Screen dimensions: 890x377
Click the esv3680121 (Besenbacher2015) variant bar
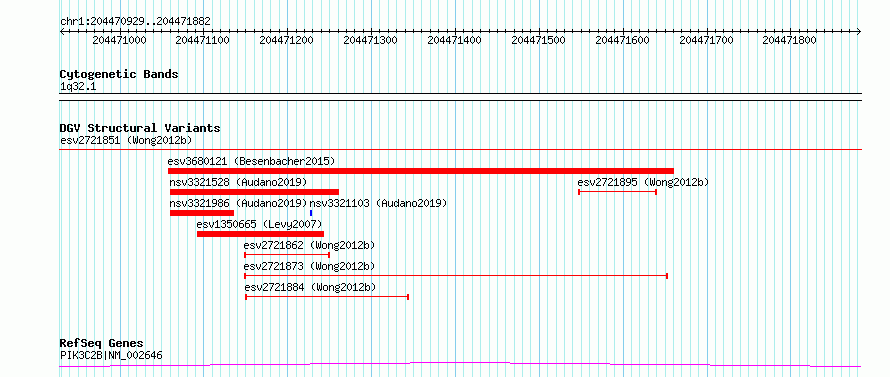pos(421,171)
